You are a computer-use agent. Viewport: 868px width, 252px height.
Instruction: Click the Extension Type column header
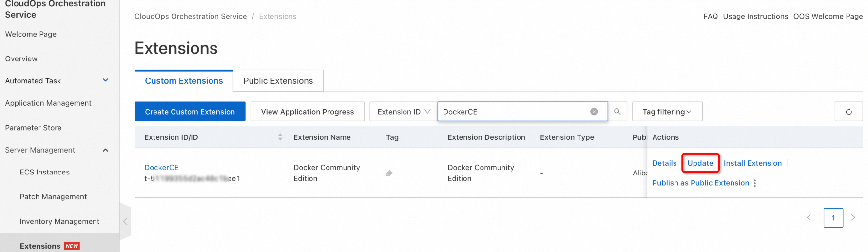pyautogui.click(x=567, y=137)
